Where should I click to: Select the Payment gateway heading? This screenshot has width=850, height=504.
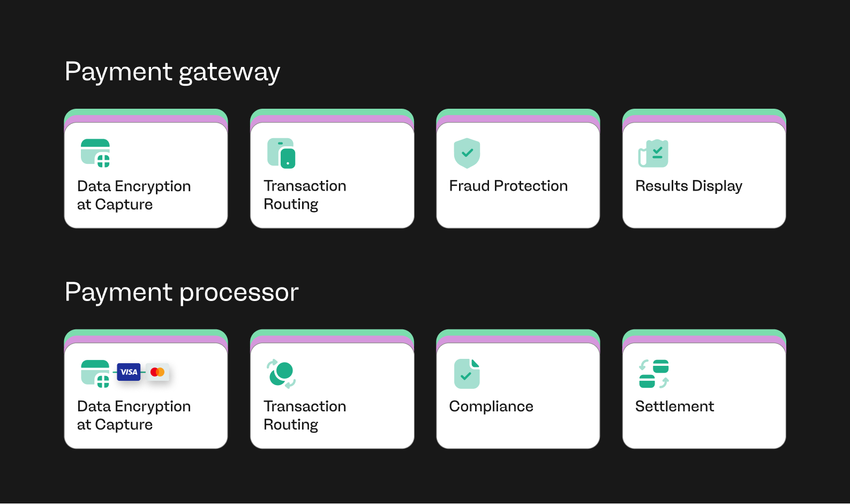point(172,72)
